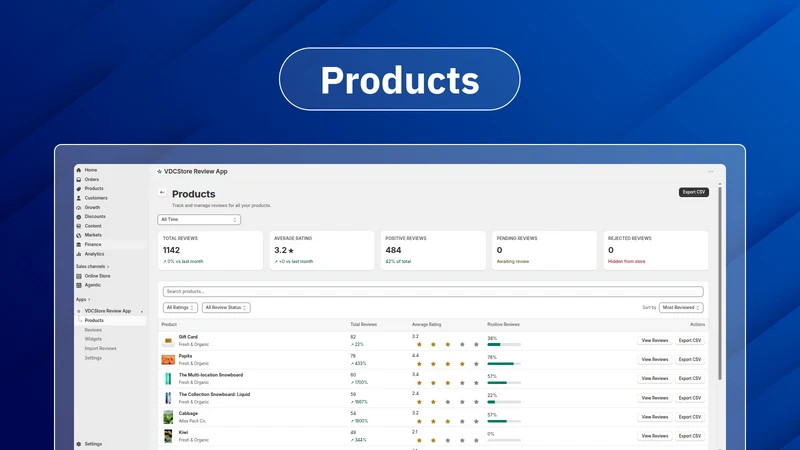Click the Average Rating 3.2 card

(x=321, y=250)
